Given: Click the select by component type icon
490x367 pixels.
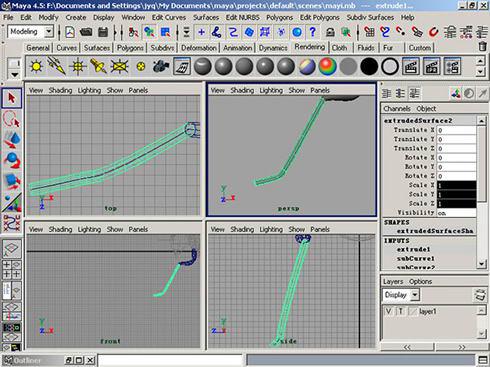Looking at the screenshot, I should click(x=165, y=32).
